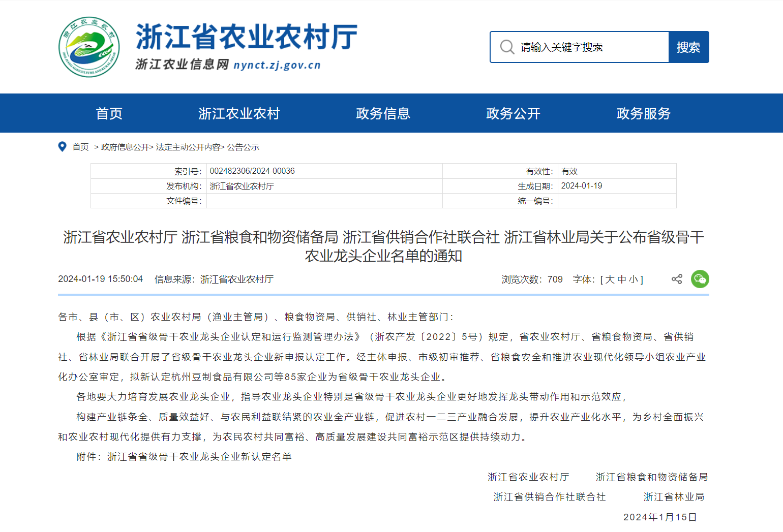
Task: Click the nynct.zj.gov.cn site address text
Action: (277, 65)
